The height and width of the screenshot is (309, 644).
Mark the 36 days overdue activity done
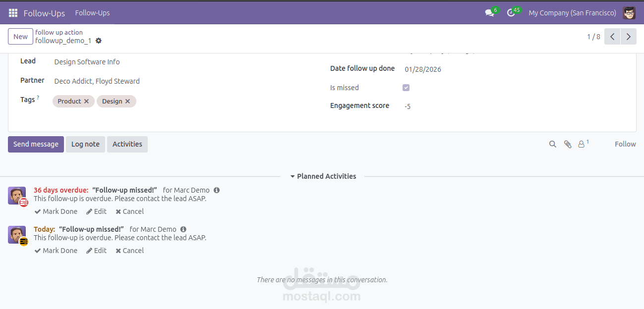pyautogui.click(x=56, y=211)
